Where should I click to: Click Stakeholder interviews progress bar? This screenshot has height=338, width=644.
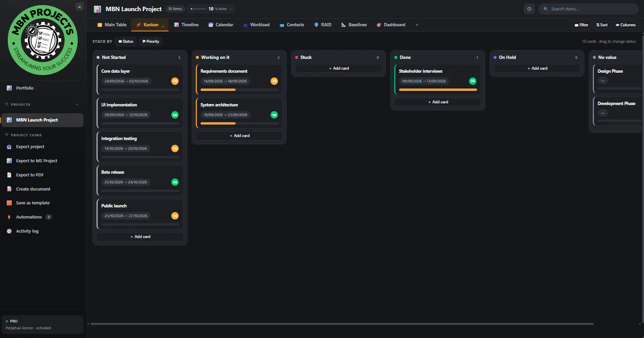click(438, 90)
